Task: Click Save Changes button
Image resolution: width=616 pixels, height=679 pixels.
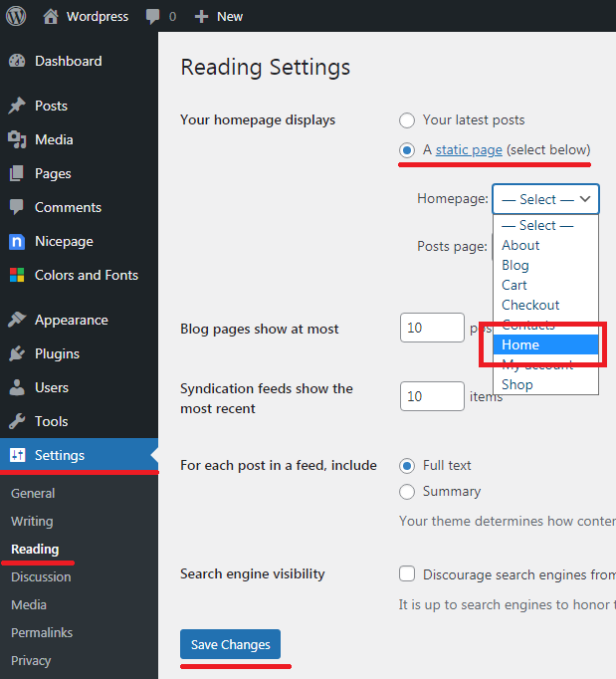Action: (x=230, y=644)
